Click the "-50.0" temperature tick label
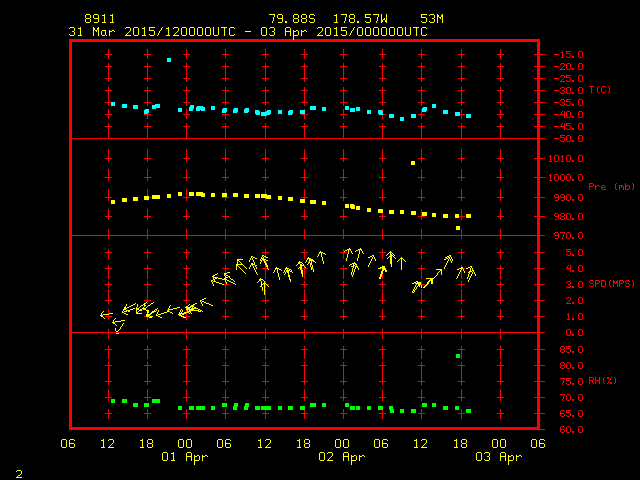The width and height of the screenshot is (640, 480). [569, 139]
